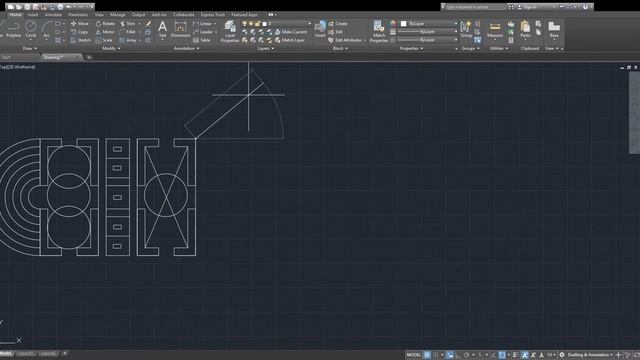Click Match Properties tool
The width and height of the screenshot is (640, 360).
pyautogui.click(x=378, y=32)
